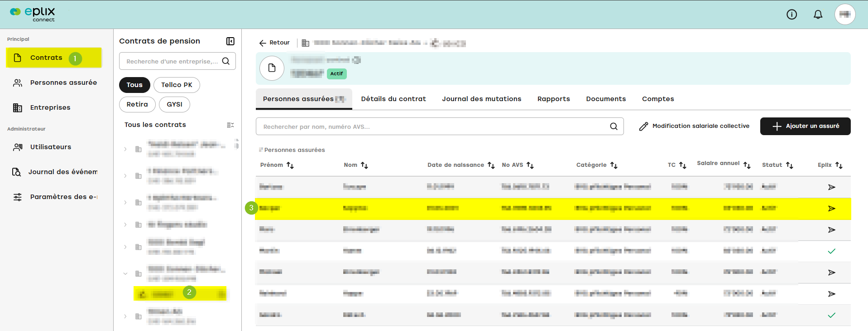Collapse the Contrats de pension panel

(230, 41)
